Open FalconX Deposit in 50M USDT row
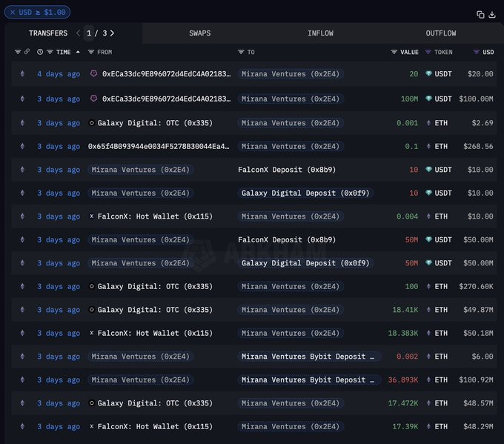This screenshot has width=504, height=444. tap(287, 239)
